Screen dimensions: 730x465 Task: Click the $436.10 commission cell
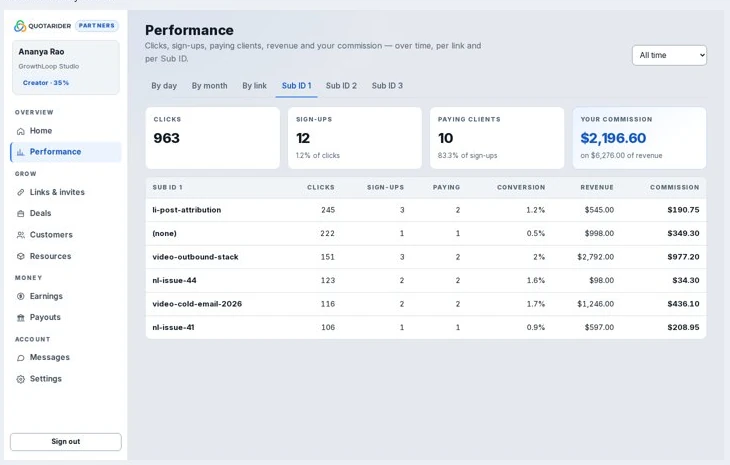click(683, 304)
